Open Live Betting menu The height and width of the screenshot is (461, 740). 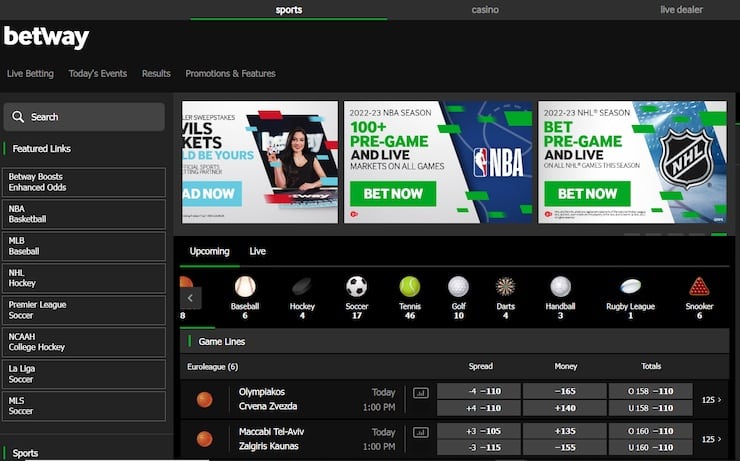click(x=30, y=74)
